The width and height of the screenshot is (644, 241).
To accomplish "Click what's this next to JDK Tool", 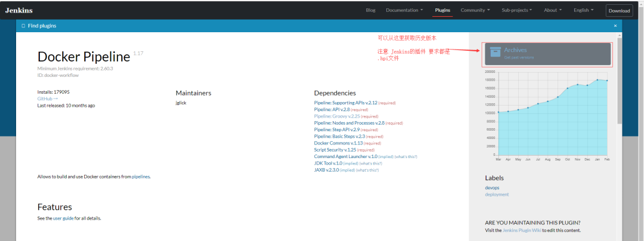I will 371,163.
